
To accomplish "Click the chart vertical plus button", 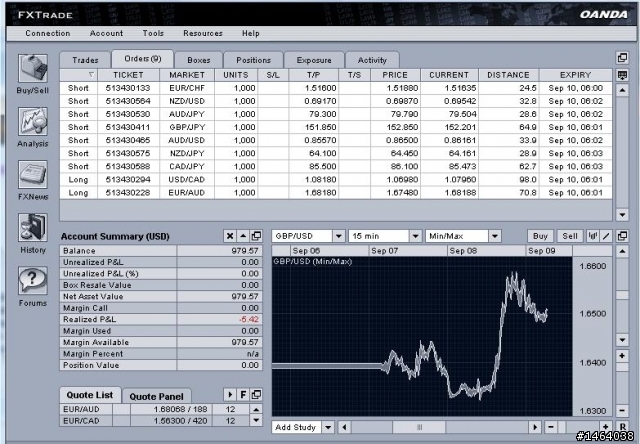I will pyautogui.click(x=622, y=356).
